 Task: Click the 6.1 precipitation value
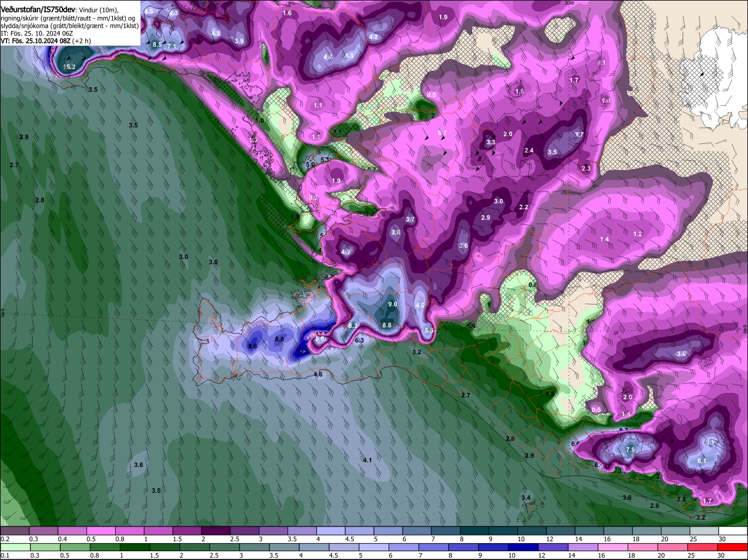(x=702, y=461)
